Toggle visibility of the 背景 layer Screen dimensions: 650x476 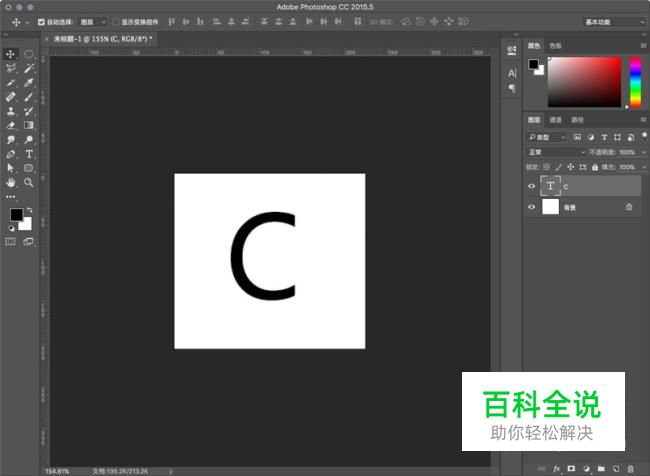tap(532, 207)
